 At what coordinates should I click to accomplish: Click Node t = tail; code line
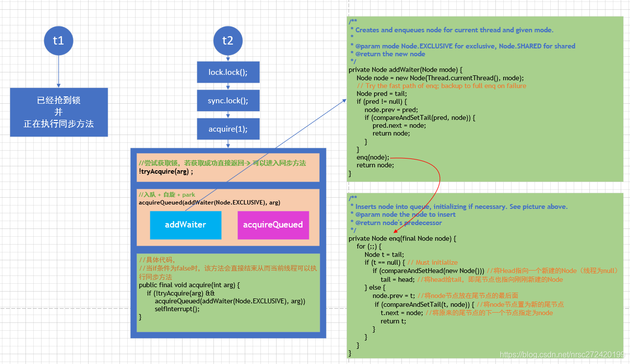pyautogui.click(x=384, y=254)
